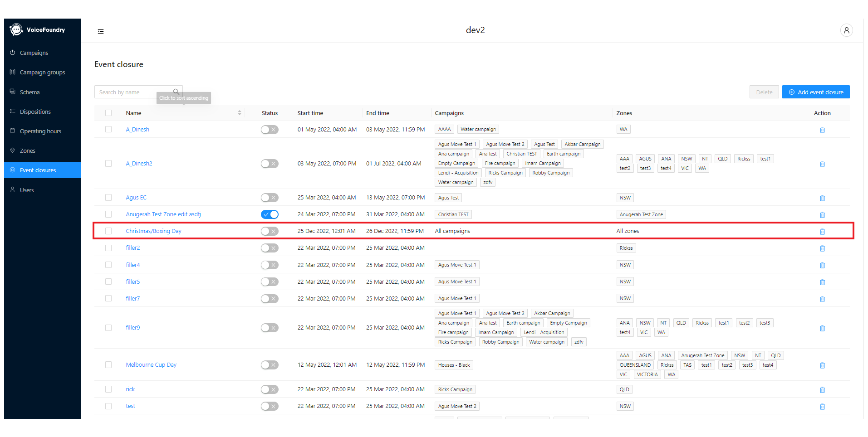Open Campaigns in sidebar
The image size is (868, 437).
pos(43,53)
